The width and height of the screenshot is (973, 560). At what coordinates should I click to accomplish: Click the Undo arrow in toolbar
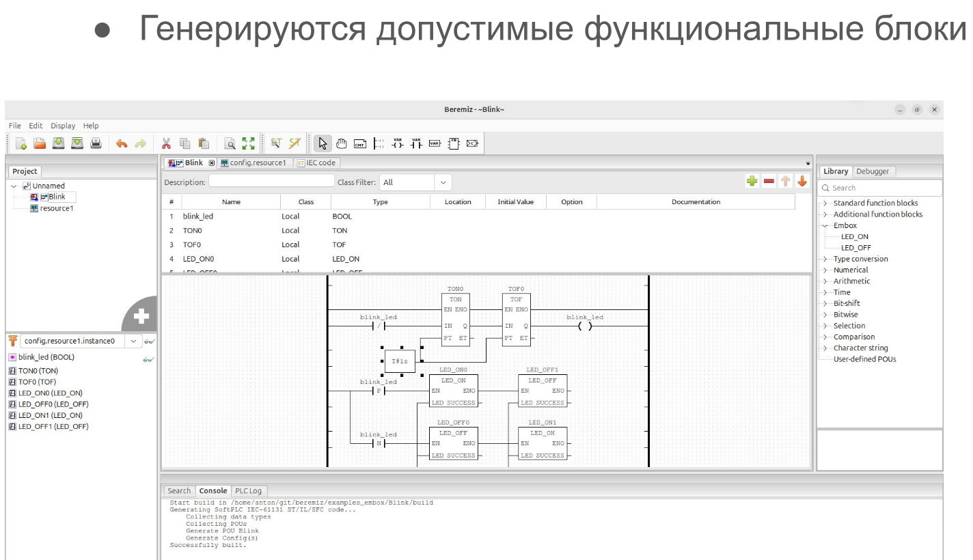(122, 143)
